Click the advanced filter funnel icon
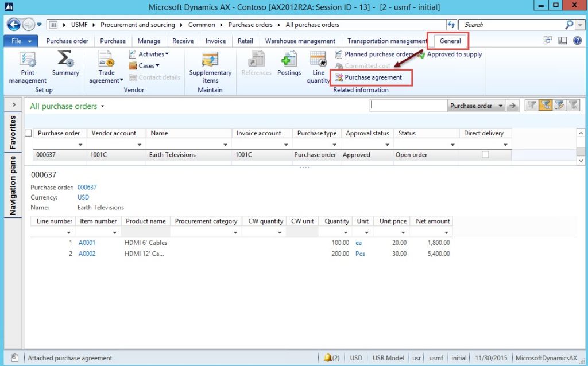The height and width of the screenshot is (366, 588). click(559, 106)
